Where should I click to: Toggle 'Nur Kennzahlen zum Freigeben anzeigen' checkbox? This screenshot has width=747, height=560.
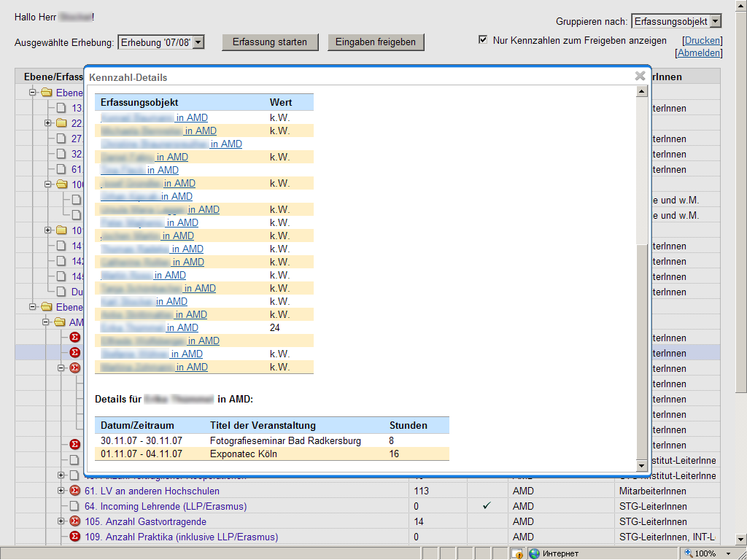point(483,40)
